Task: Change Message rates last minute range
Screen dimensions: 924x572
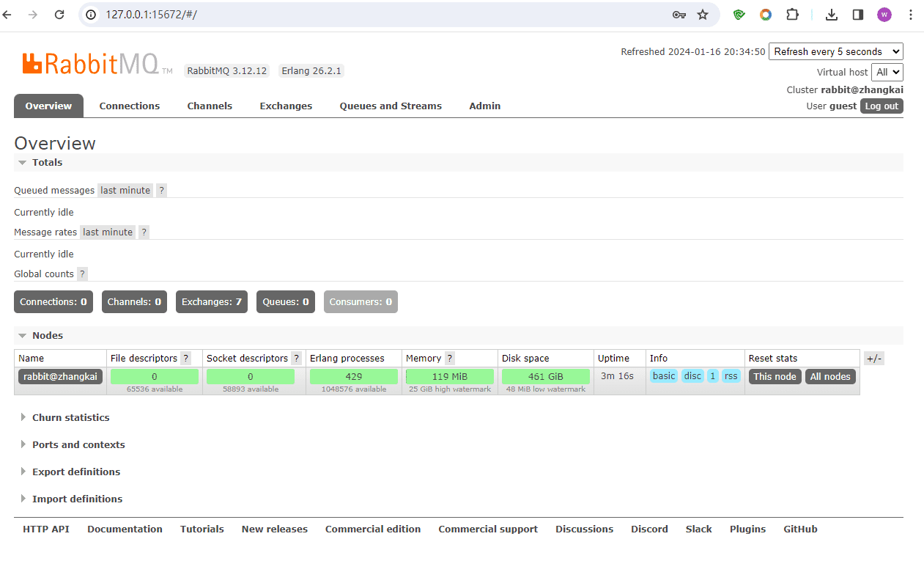Action: tap(108, 232)
